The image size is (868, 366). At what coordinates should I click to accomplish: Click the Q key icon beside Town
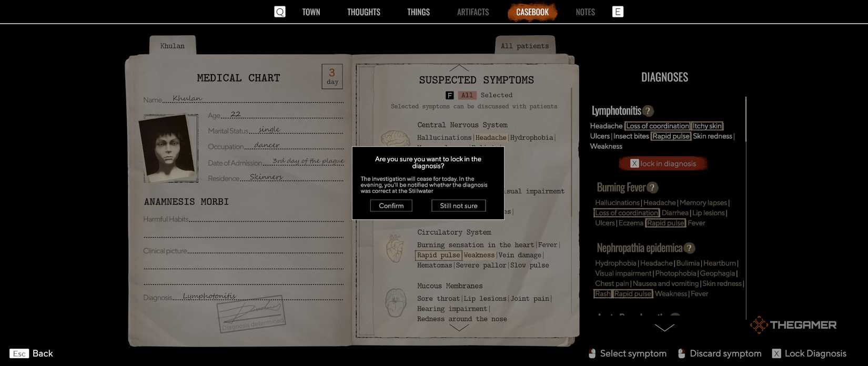(x=280, y=12)
